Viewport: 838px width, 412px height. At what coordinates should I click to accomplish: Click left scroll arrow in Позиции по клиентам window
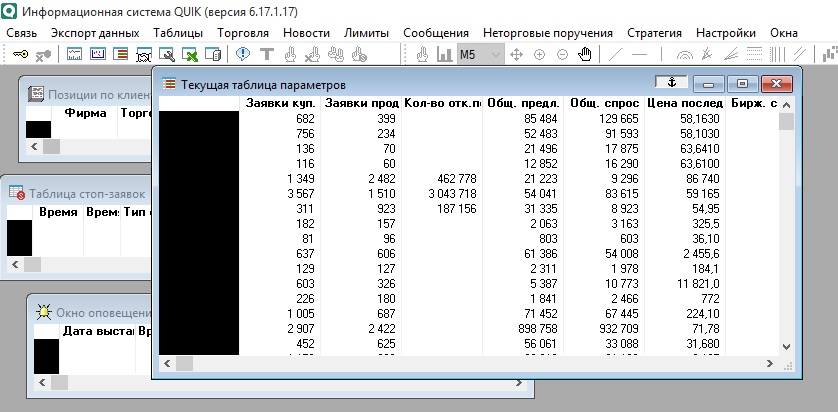click(33, 146)
